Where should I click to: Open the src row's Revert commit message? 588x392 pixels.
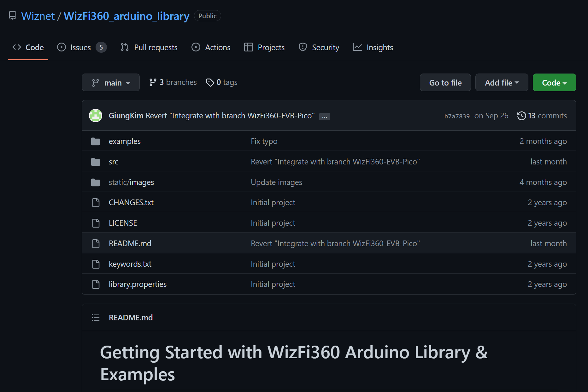pos(335,162)
